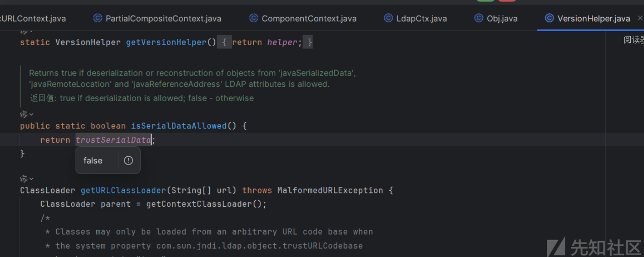Open the chevron dropdown above getURLClassLoader method
The width and height of the screenshot is (644, 257).
(31, 178)
